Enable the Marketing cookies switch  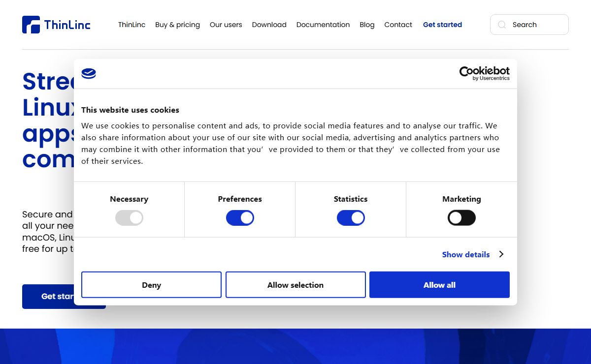(x=461, y=218)
